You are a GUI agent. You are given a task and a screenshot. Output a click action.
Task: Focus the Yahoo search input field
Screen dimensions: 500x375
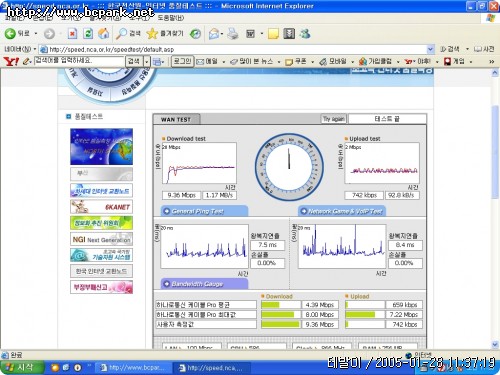click(x=79, y=61)
